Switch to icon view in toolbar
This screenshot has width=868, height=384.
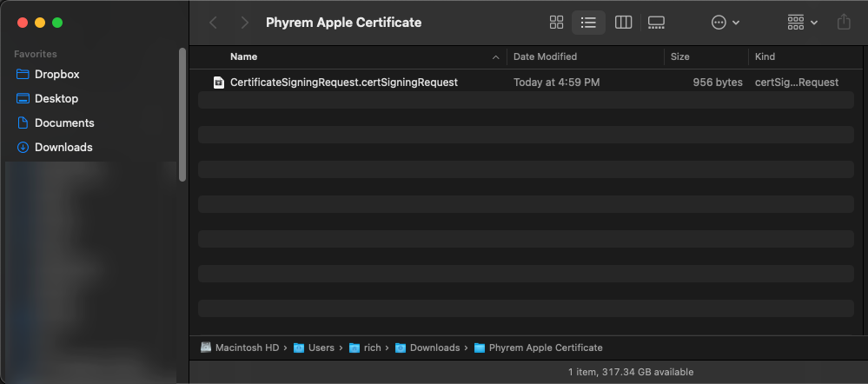557,23
